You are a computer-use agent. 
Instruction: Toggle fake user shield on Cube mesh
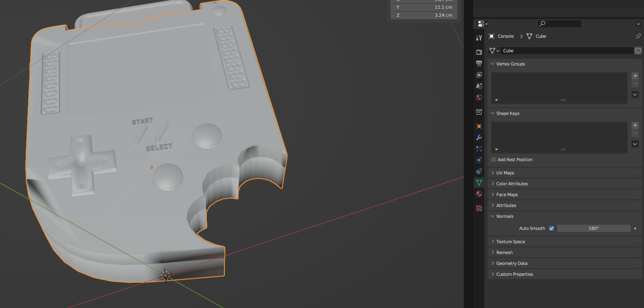638,51
